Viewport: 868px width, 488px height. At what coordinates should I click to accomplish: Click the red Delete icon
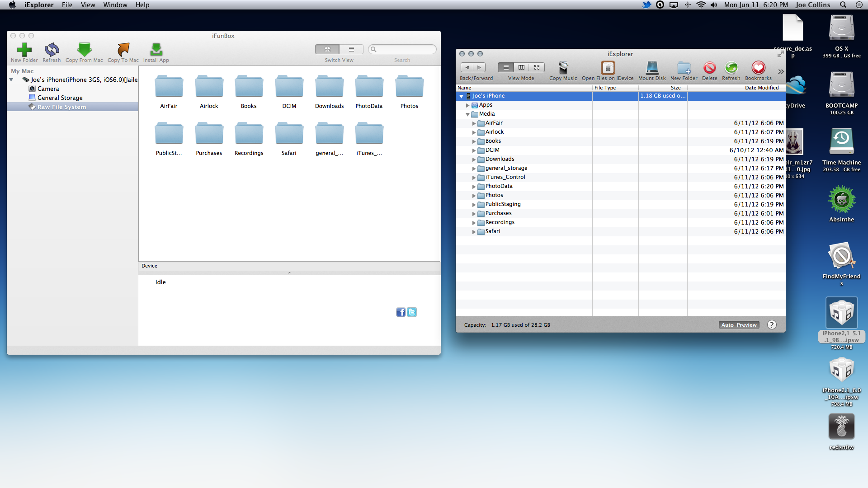pos(709,68)
